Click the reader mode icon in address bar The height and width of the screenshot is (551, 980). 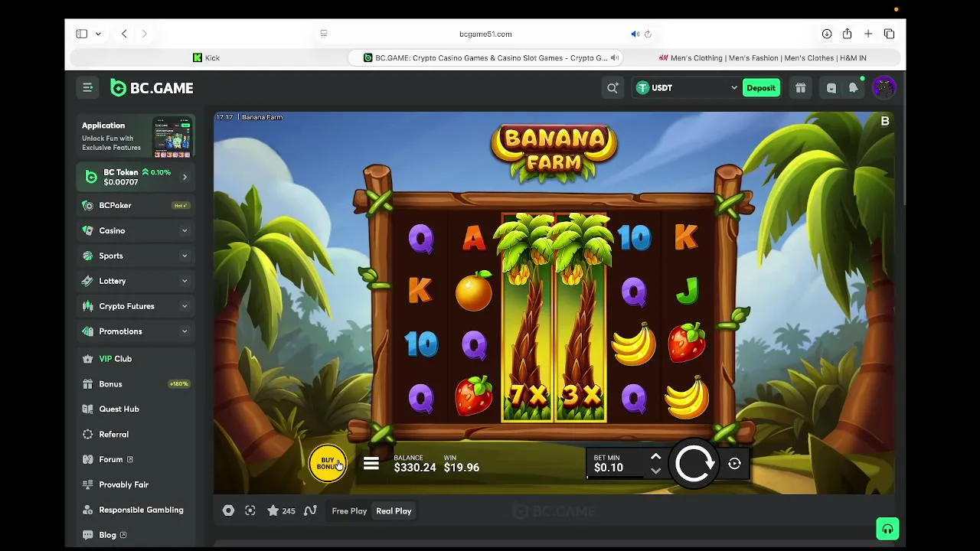point(324,34)
